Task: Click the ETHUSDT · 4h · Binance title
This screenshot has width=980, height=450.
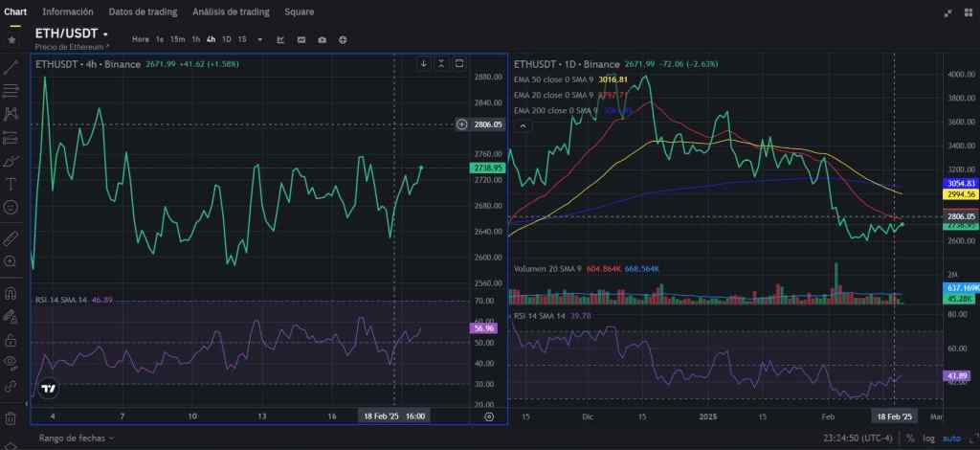Action: (x=88, y=64)
